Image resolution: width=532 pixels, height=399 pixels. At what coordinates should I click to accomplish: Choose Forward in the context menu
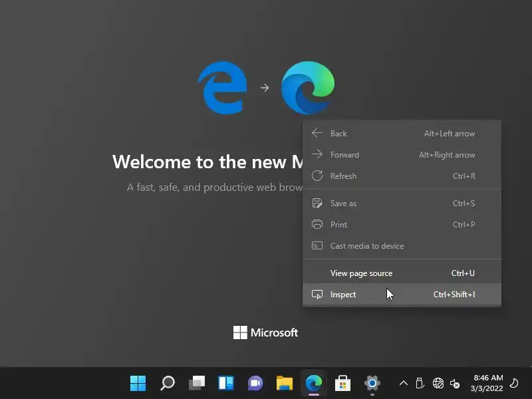coord(402,155)
